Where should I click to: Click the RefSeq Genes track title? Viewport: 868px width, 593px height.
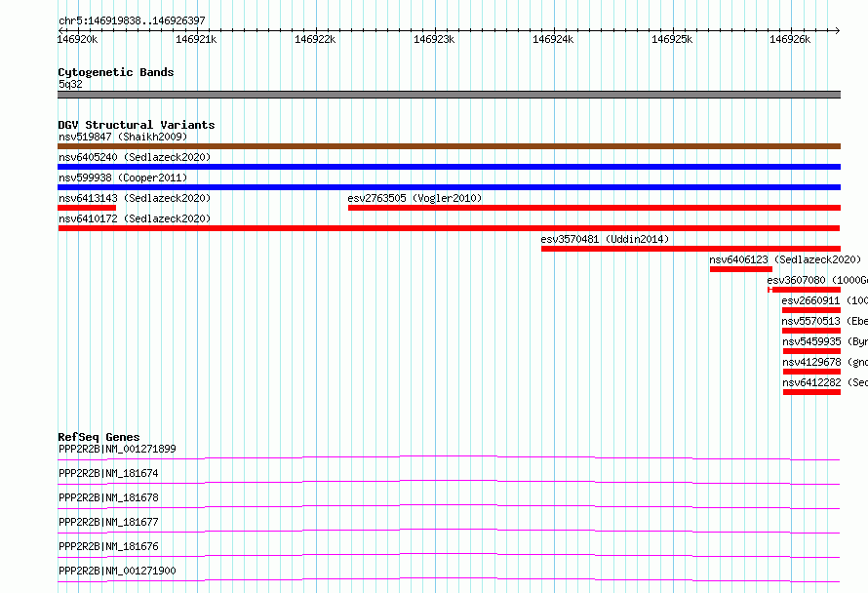[x=99, y=437]
